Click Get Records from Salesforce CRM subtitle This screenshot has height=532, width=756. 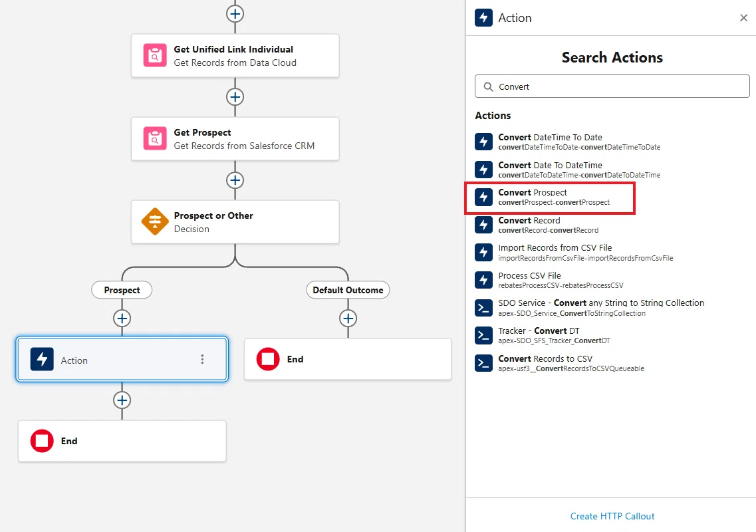click(x=244, y=146)
